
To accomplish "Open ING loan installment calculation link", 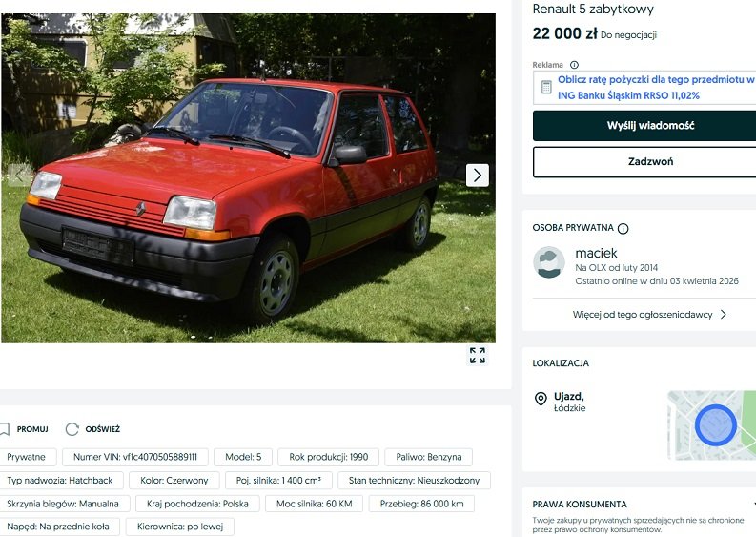I will (656, 88).
